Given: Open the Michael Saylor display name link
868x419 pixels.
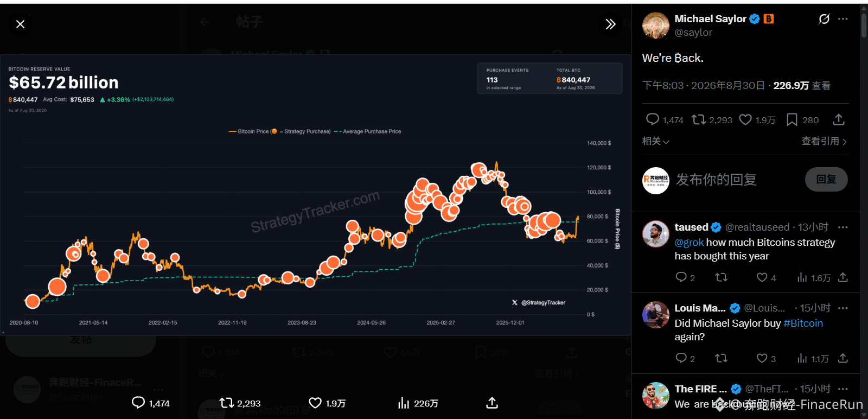Looking at the screenshot, I should (x=710, y=18).
